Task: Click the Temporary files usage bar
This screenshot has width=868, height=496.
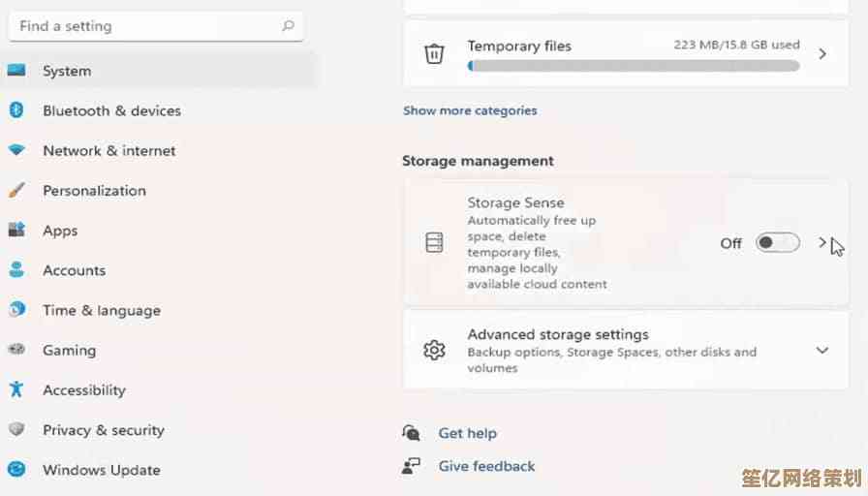Action: 634,66
